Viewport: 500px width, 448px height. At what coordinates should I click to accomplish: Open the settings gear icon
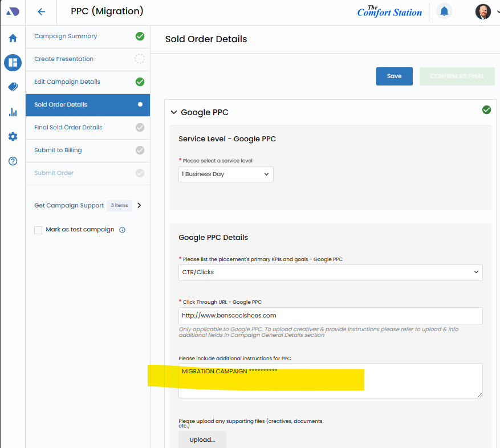point(13,137)
